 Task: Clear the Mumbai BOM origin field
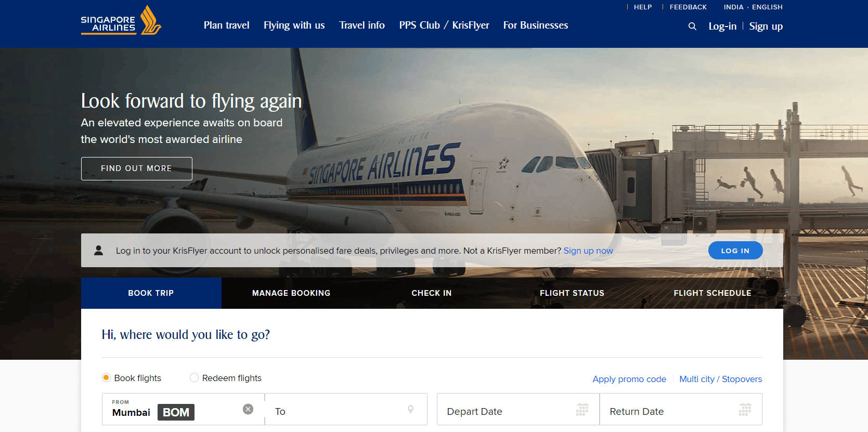click(248, 409)
